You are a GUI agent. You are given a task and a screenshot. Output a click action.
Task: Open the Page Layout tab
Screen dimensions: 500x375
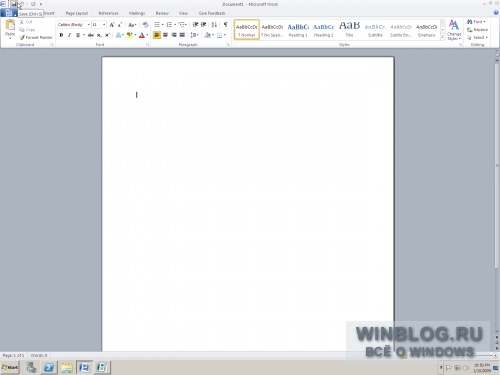click(77, 13)
